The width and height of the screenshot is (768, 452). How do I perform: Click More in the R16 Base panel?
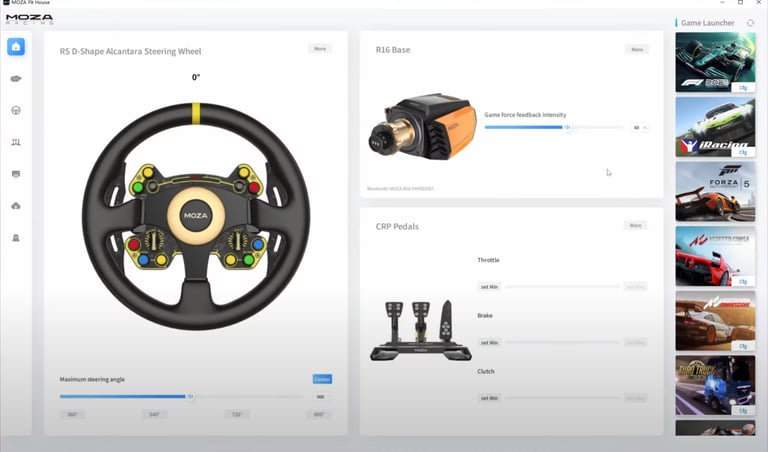637,49
